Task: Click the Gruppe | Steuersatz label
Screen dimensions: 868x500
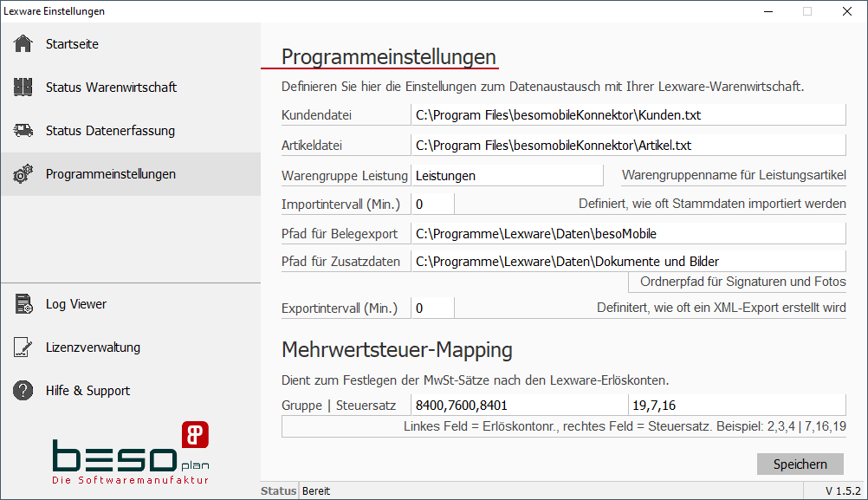Action: tap(339, 406)
